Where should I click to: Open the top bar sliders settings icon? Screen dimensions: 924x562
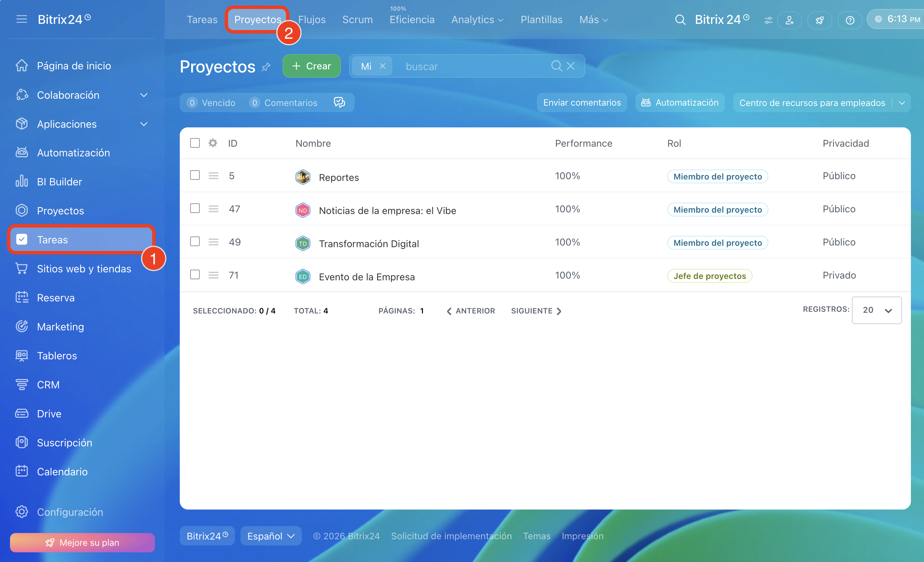(768, 20)
